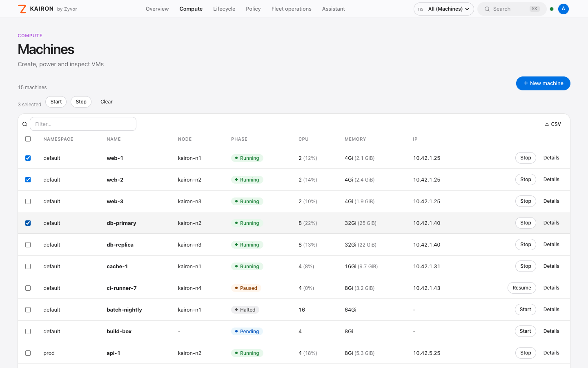This screenshot has width=588, height=368.
Task: Create a New machine
Action: [x=543, y=83]
